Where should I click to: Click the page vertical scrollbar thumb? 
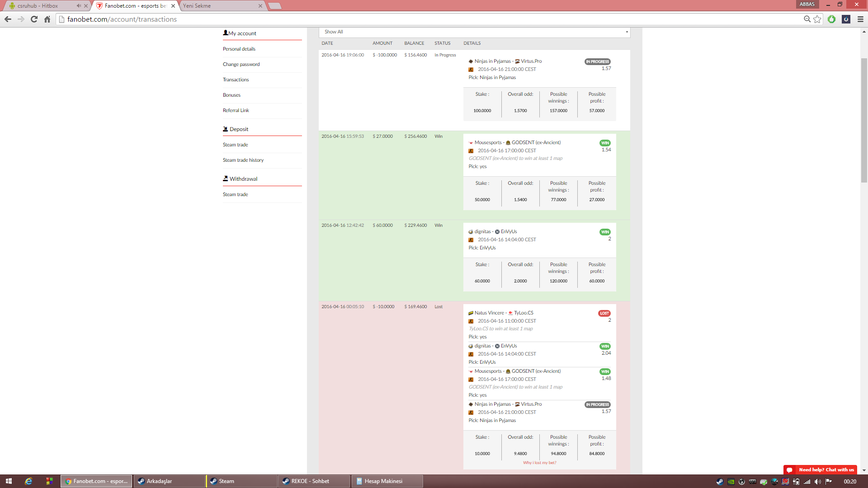pos(864,120)
